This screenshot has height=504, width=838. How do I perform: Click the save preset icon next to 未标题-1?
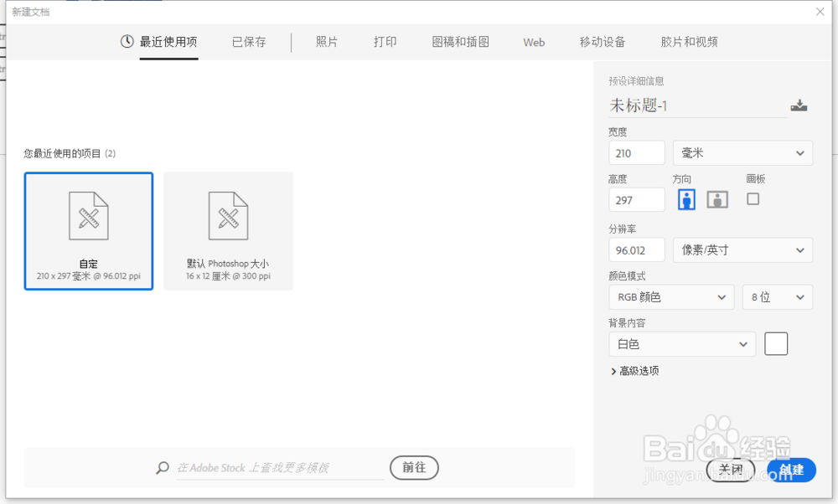tap(799, 105)
